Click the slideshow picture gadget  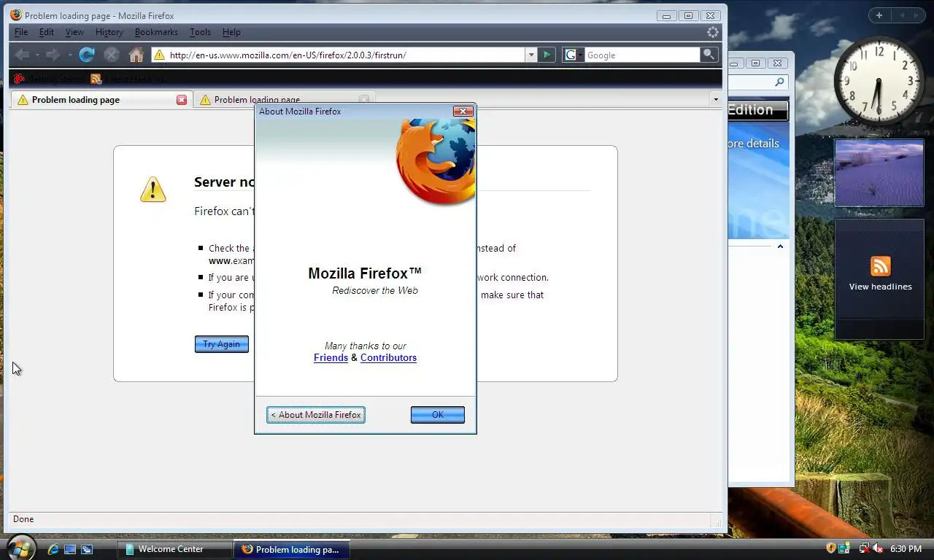tap(879, 173)
